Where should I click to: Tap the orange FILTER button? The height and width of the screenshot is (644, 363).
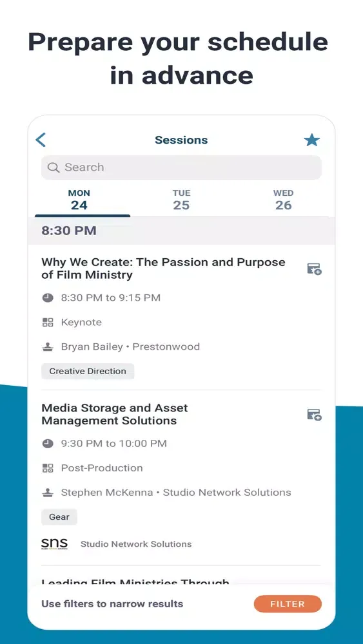pyautogui.click(x=288, y=604)
